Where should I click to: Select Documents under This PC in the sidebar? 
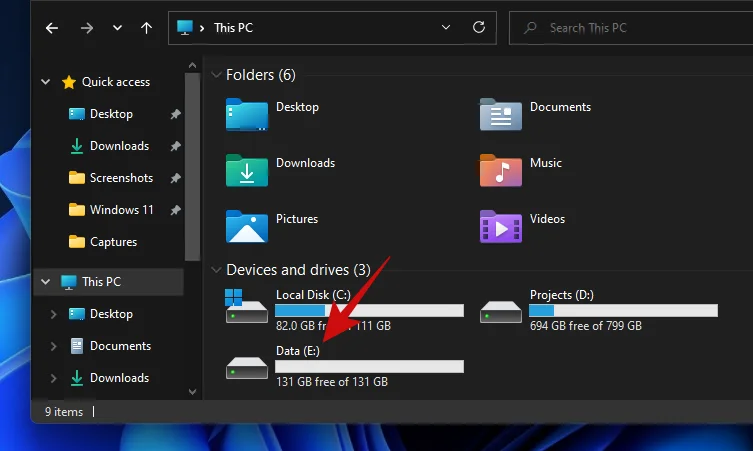(120, 346)
